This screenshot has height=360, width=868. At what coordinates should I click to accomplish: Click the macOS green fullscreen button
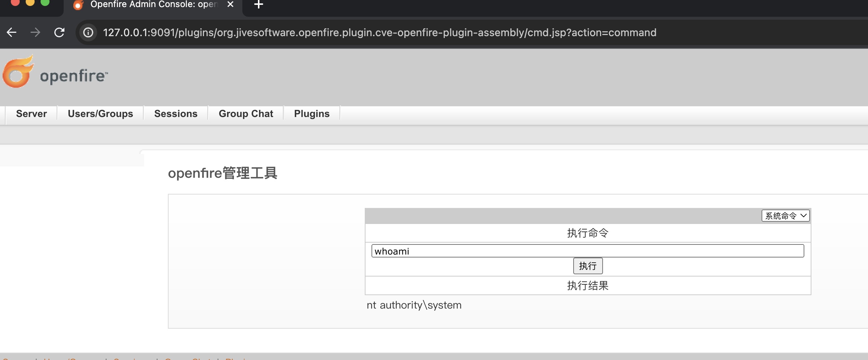click(45, 2)
